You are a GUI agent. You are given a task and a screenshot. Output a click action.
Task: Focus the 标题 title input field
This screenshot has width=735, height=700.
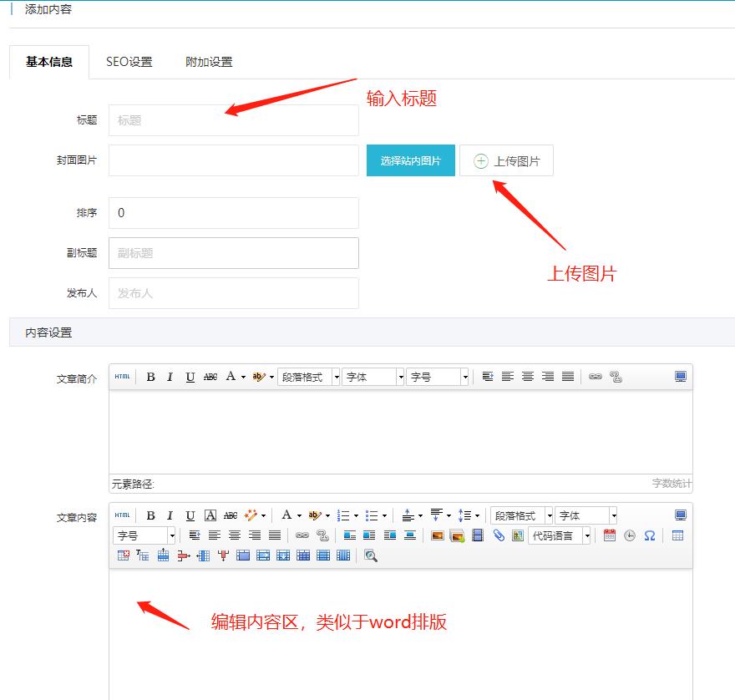pos(233,120)
